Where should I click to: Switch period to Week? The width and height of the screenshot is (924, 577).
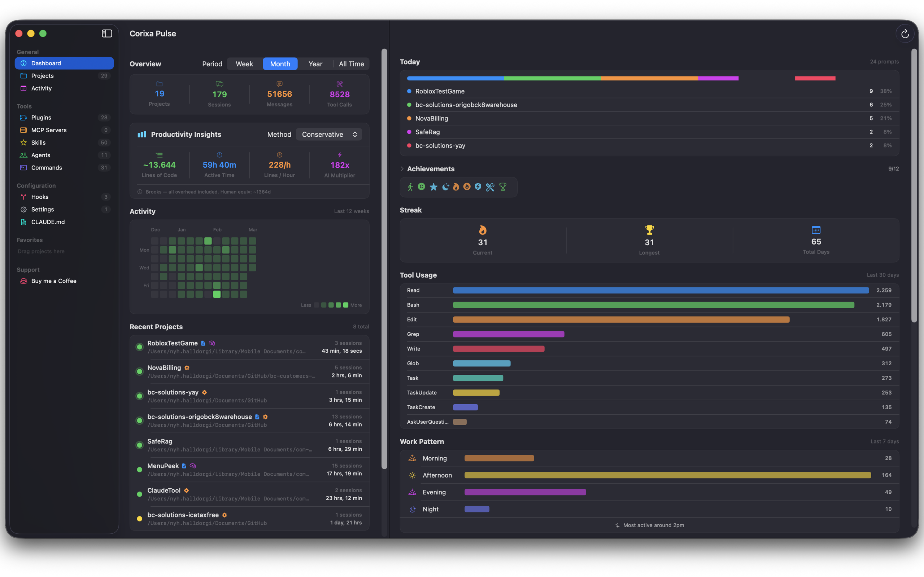point(244,64)
